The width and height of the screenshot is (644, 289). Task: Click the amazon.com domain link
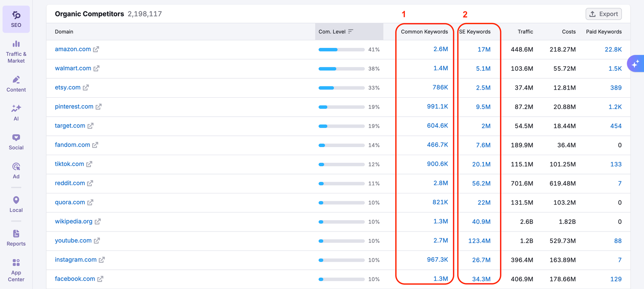tap(73, 49)
